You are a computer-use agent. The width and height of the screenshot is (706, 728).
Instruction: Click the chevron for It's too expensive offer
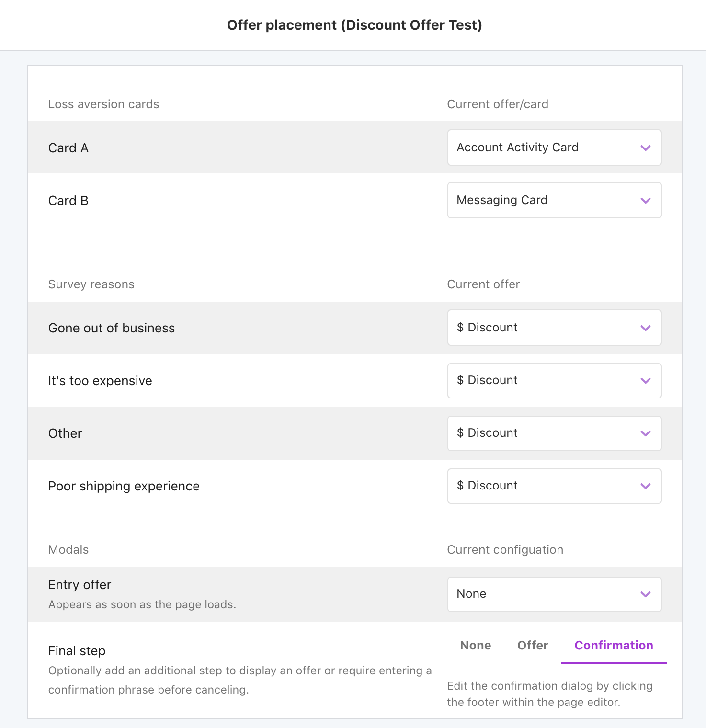[645, 381]
